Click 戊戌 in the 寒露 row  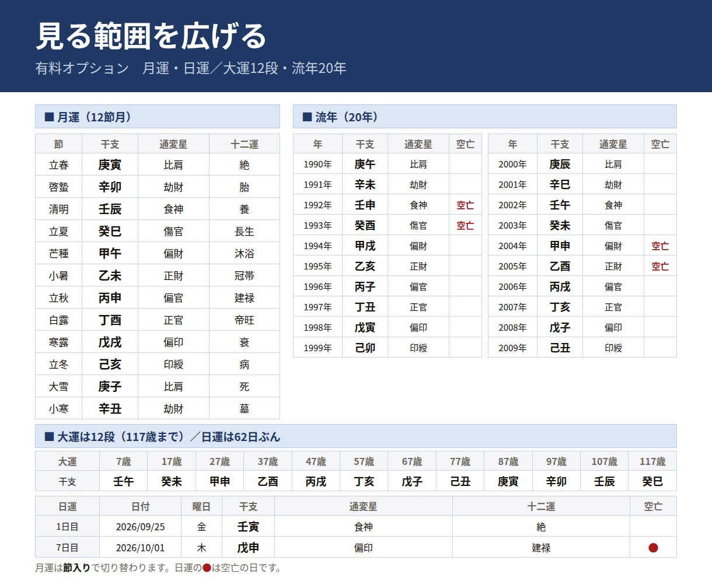[x=110, y=342]
